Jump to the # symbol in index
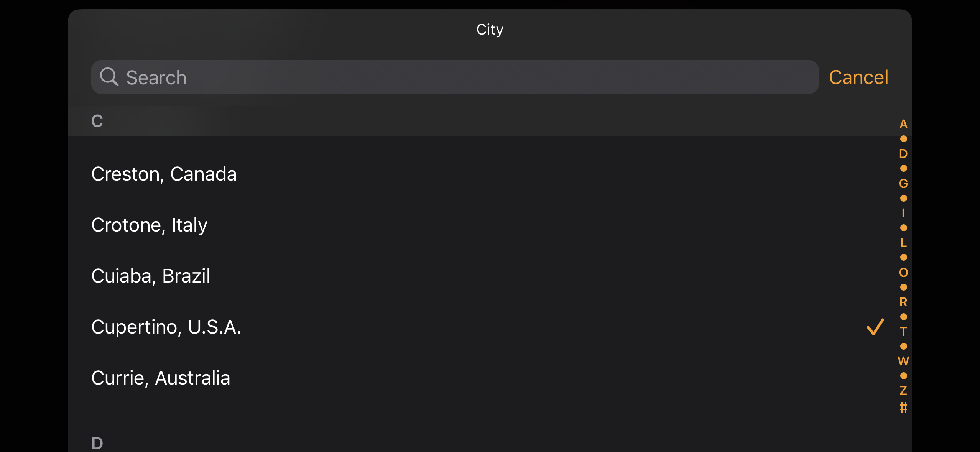This screenshot has width=980, height=452. (903, 407)
